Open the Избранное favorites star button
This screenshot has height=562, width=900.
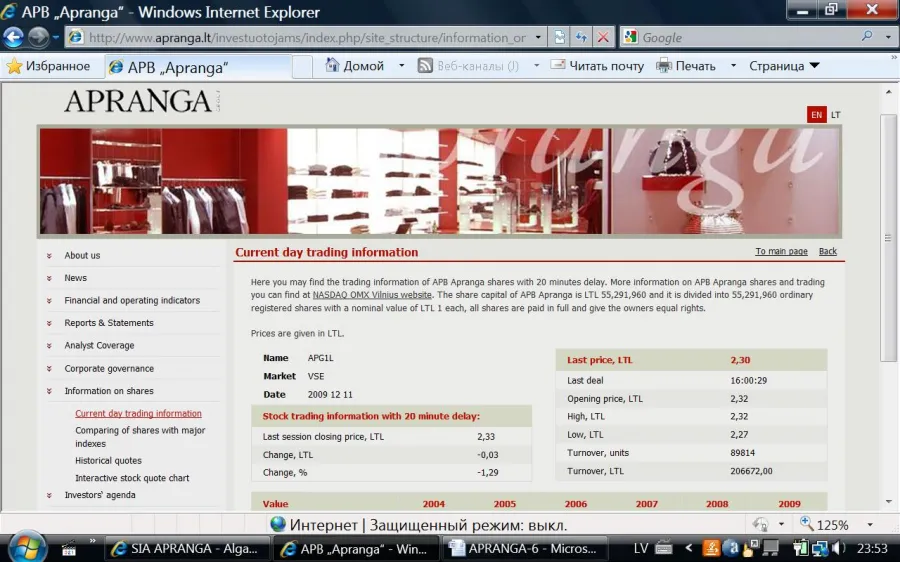tap(48, 66)
